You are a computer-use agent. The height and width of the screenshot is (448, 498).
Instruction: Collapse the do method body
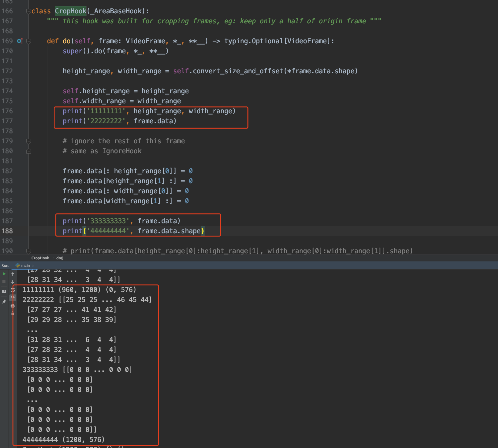coord(29,41)
